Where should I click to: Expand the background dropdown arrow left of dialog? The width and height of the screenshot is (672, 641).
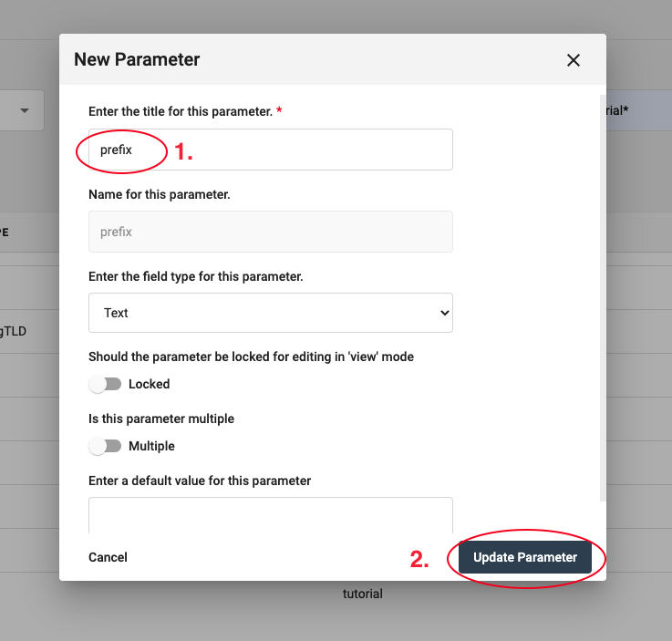pyautogui.click(x=25, y=110)
